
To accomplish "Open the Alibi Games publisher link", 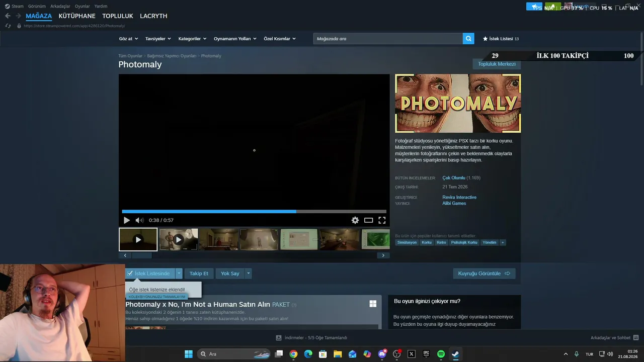I will [x=454, y=203].
